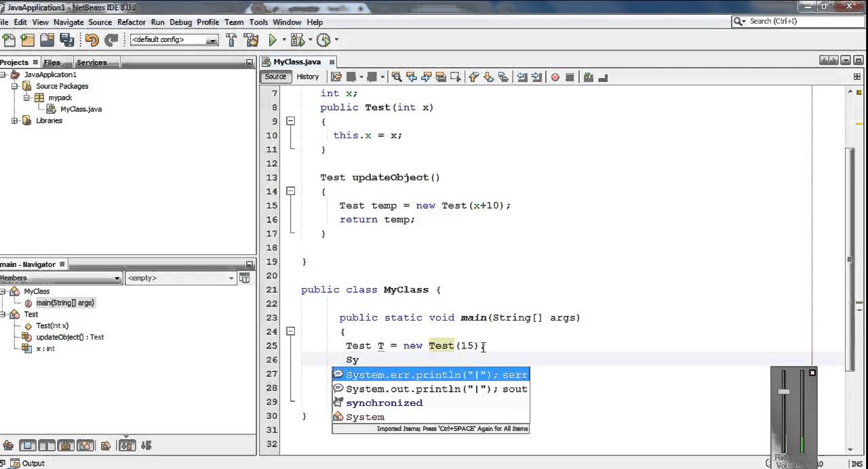Open the Refactor menu
This screenshot has height=469, width=868.
point(131,22)
